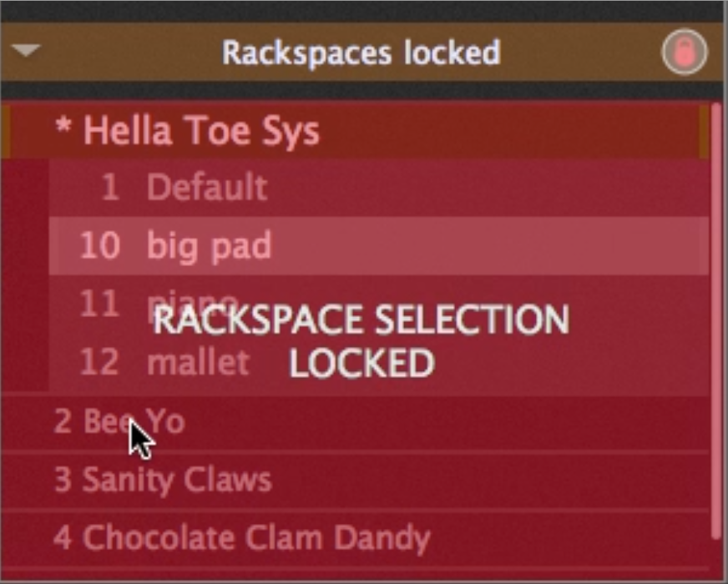Open the Rackspaces panel dropdown triangle
The width and height of the screenshot is (728, 584).
pos(26,49)
